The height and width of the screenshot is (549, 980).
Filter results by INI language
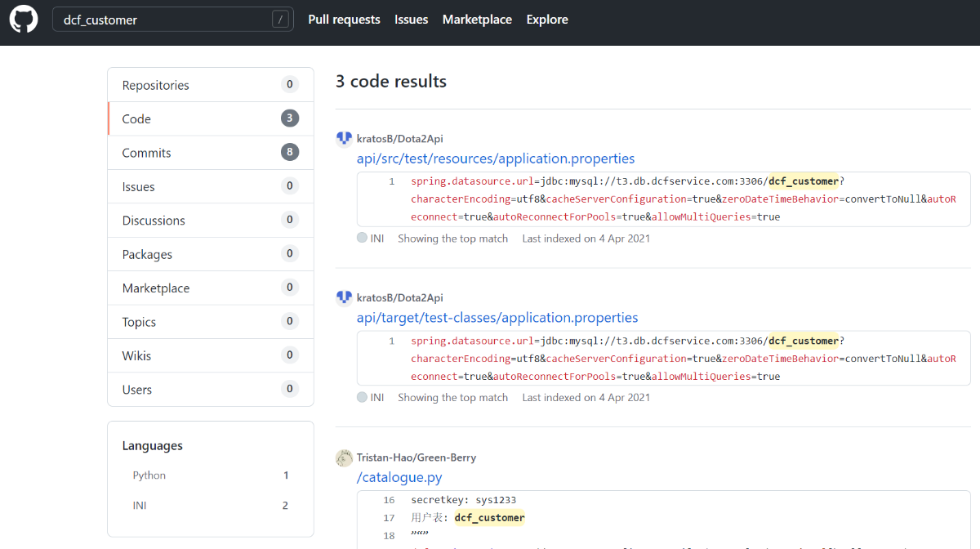(140, 506)
